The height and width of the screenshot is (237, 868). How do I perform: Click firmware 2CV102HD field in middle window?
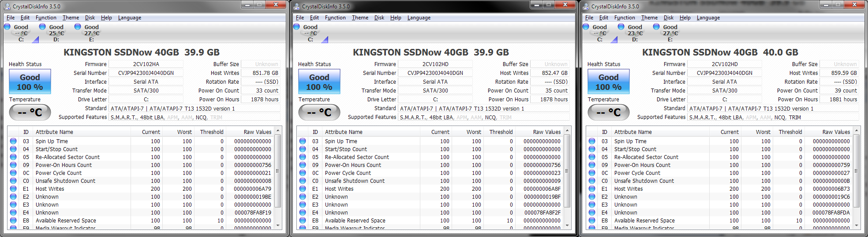[x=435, y=64]
